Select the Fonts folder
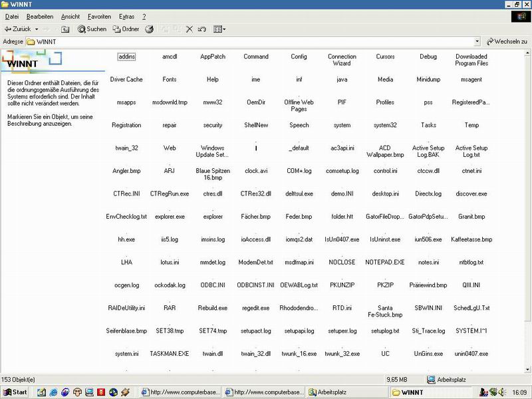The width and height of the screenshot is (532, 399). tap(170, 79)
